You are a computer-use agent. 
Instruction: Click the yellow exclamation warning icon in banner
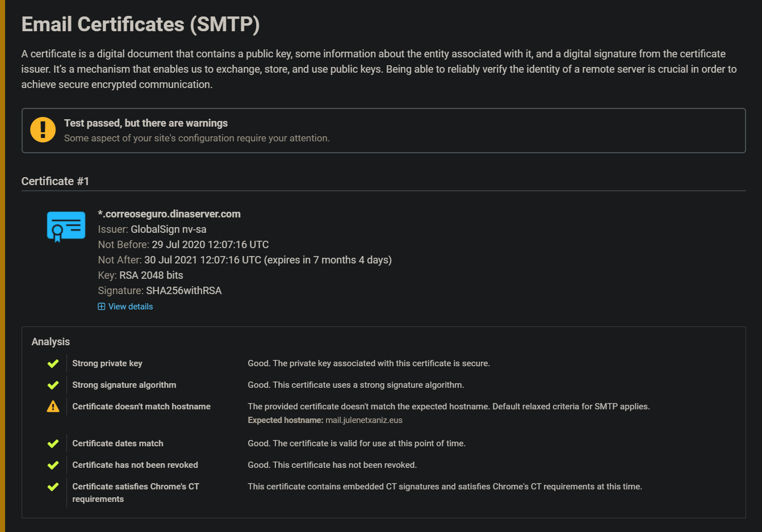coord(43,130)
